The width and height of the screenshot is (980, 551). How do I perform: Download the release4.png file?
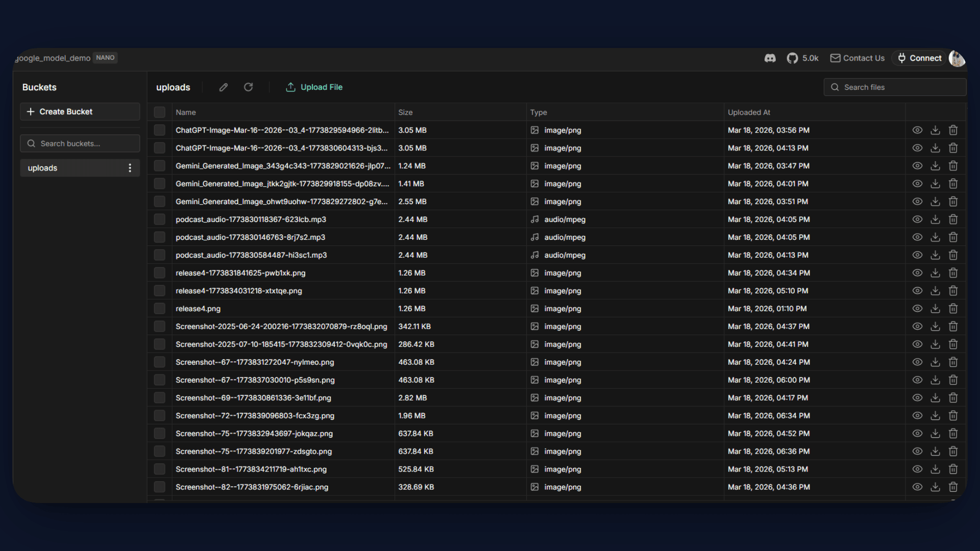pyautogui.click(x=935, y=309)
